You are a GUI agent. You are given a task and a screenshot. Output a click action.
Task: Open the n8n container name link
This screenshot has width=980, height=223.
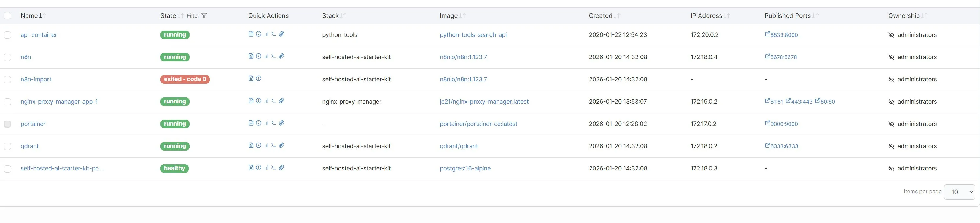[x=26, y=57]
